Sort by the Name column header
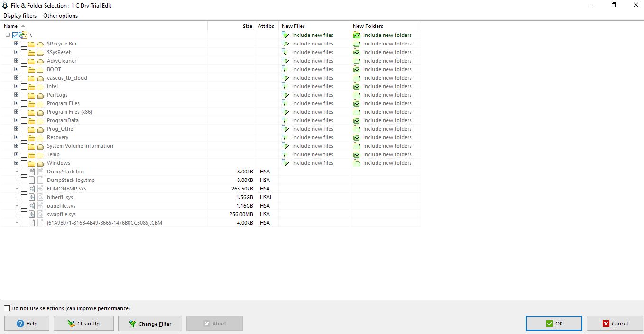Screen dimensions: 644x334 tap(104, 26)
